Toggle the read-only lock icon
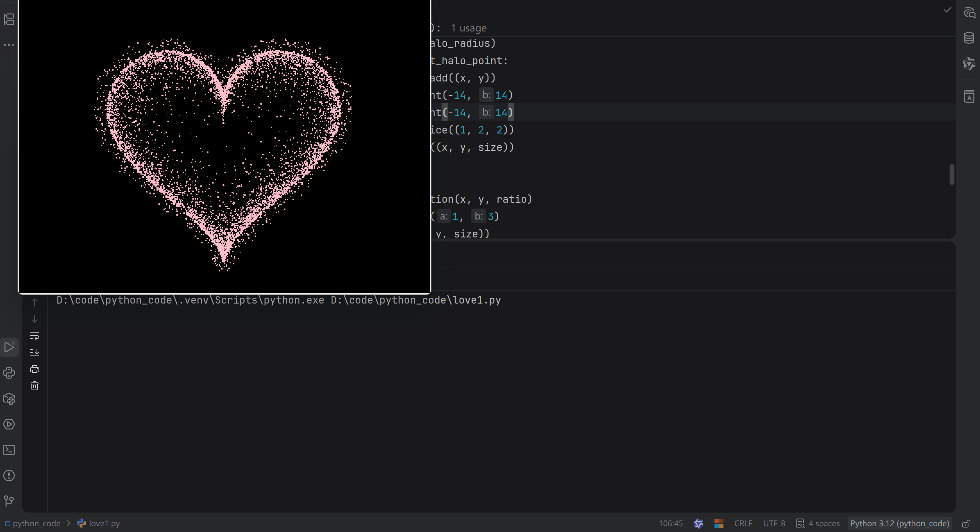 pos(966,524)
